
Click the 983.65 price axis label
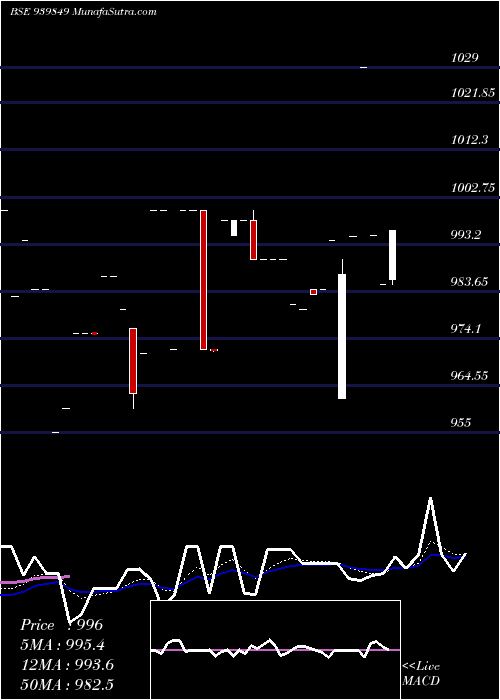tap(469, 282)
